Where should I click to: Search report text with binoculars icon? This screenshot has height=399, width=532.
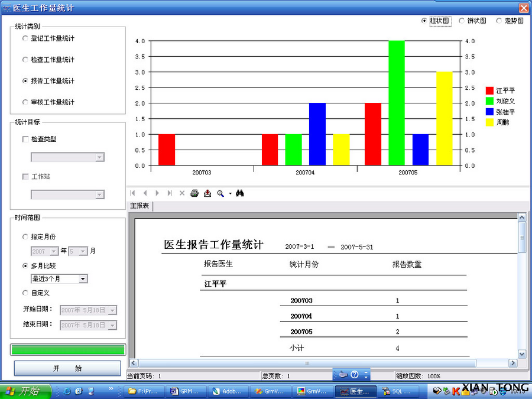(239, 193)
